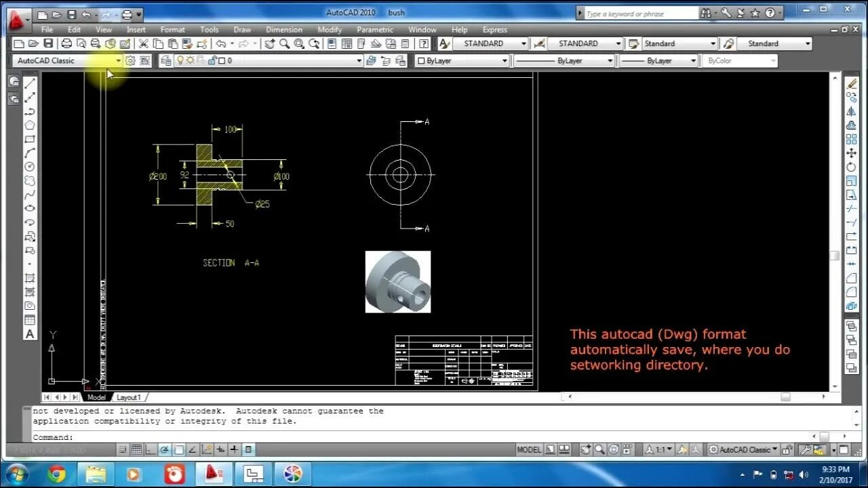Viewport: 868px width, 488px height.
Task: Open Windows Start button
Action: click(16, 474)
